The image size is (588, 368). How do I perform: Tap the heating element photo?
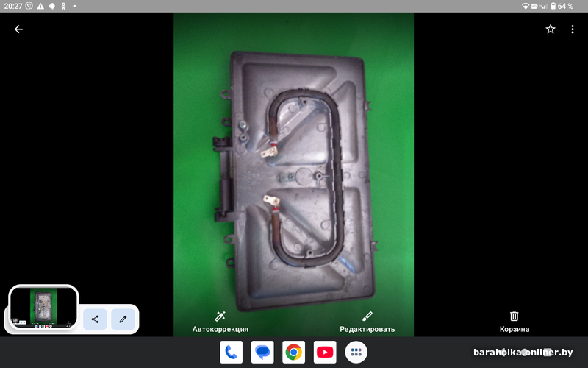[293, 174]
